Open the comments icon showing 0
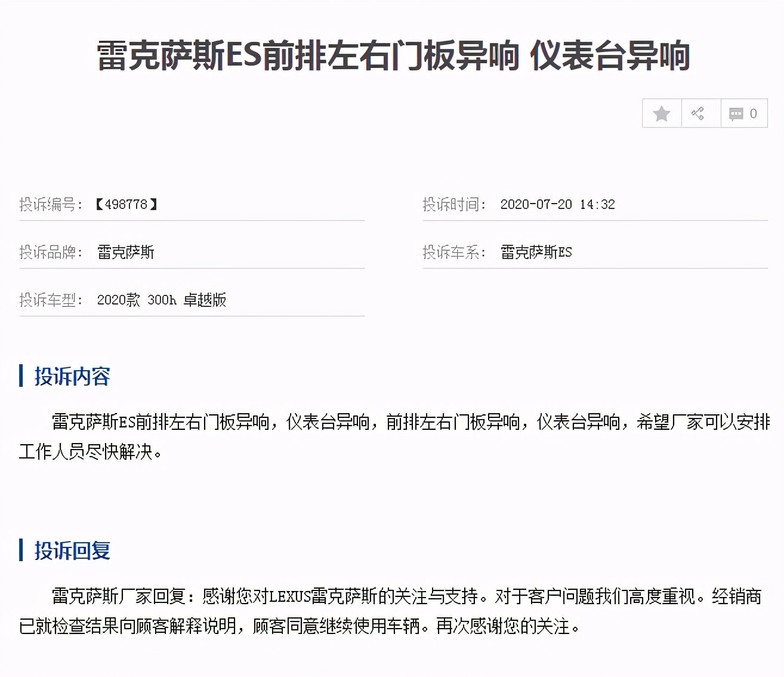This screenshot has height=677, width=784. pos(744,113)
